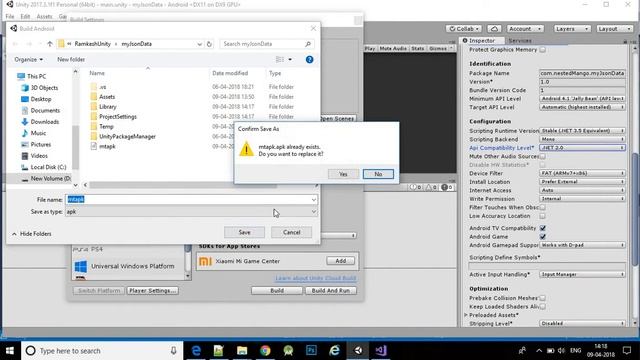This screenshot has height=360, width=640.
Task: Switch to Inspector tab
Action: tap(482, 40)
